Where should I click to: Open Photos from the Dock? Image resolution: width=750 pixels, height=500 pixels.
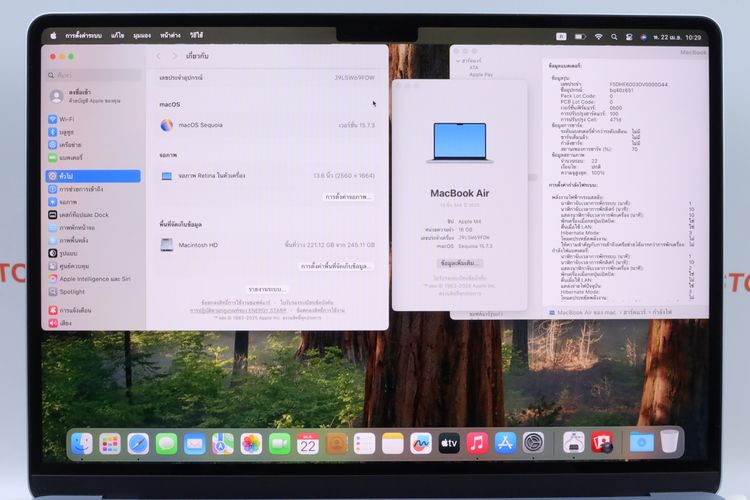[x=251, y=444]
